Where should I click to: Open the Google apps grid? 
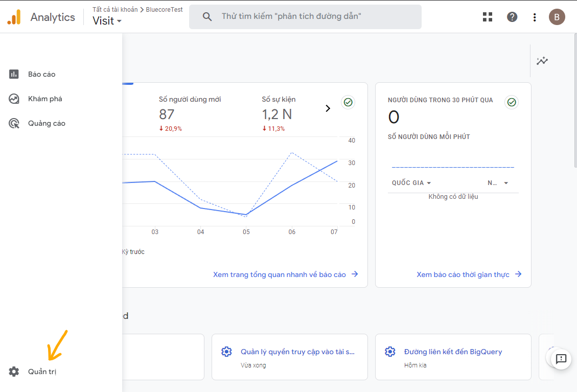(488, 17)
